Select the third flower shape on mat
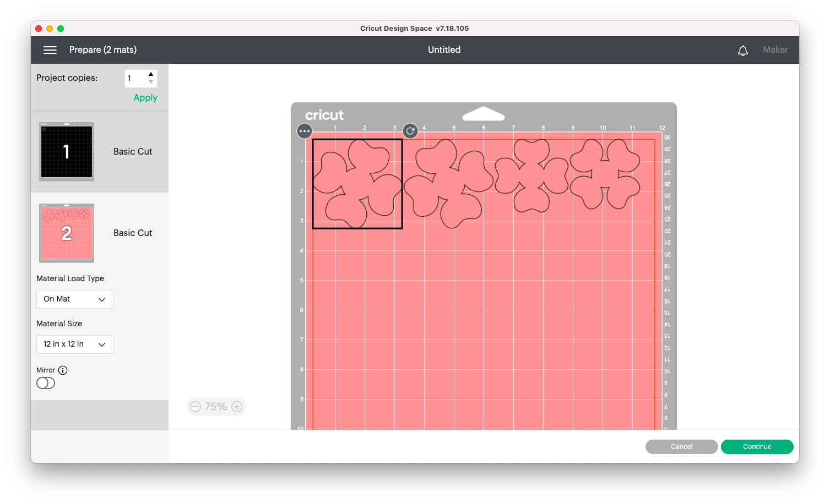830x504 pixels. [x=531, y=176]
